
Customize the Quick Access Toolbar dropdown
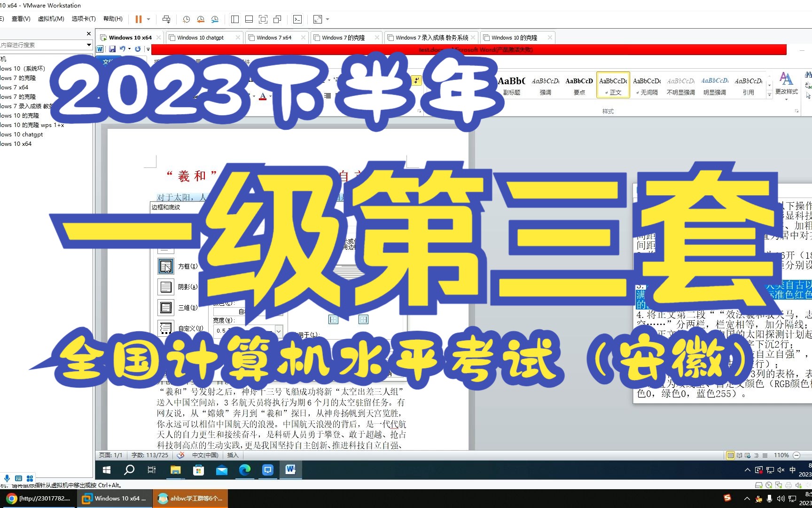(x=148, y=49)
